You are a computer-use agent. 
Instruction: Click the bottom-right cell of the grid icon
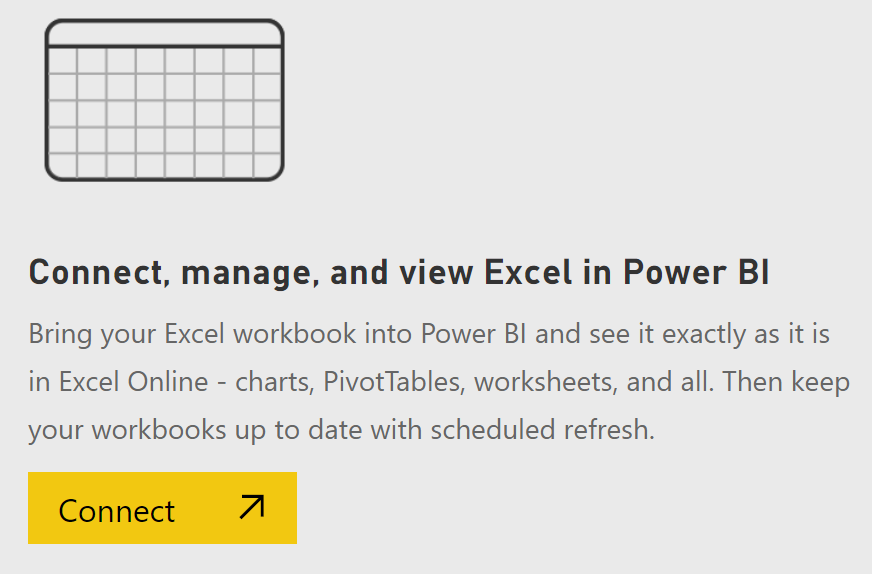(x=267, y=165)
